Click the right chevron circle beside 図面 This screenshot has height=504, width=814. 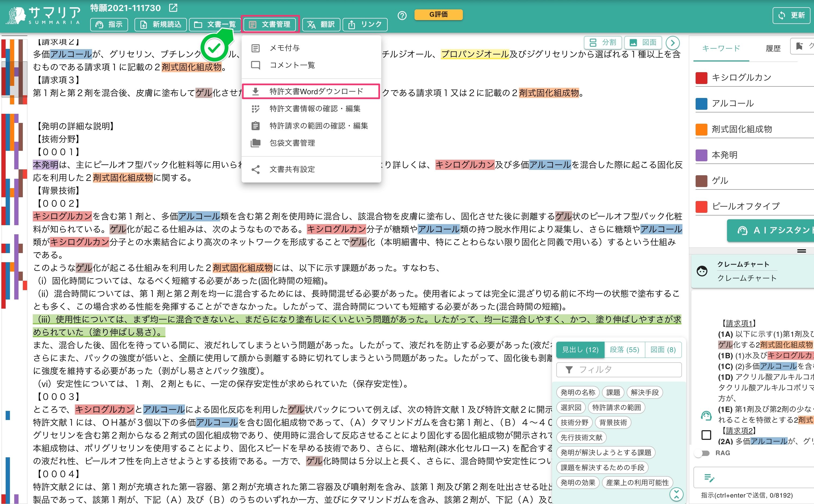[673, 43]
